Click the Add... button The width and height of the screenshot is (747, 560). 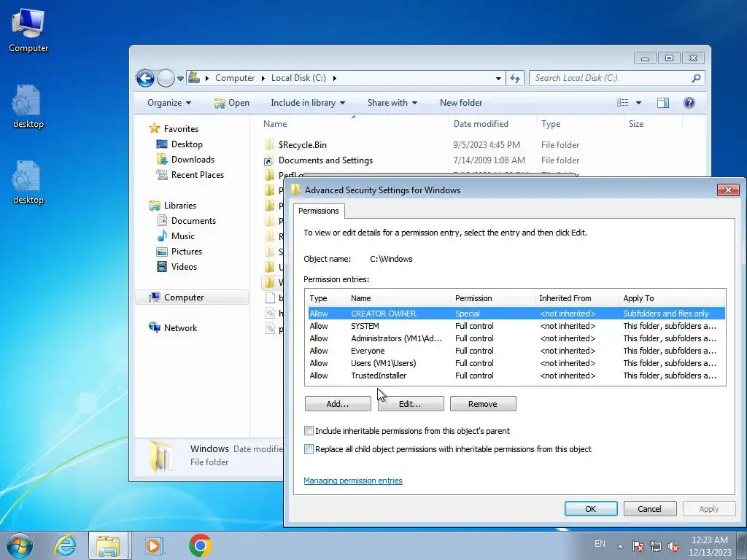click(x=338, y=404)
